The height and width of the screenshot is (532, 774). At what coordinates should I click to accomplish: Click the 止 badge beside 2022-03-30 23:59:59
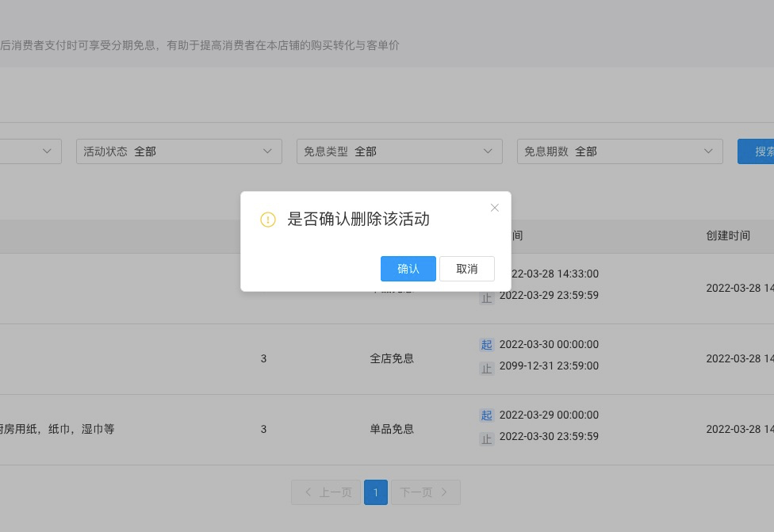coord(486,438)
